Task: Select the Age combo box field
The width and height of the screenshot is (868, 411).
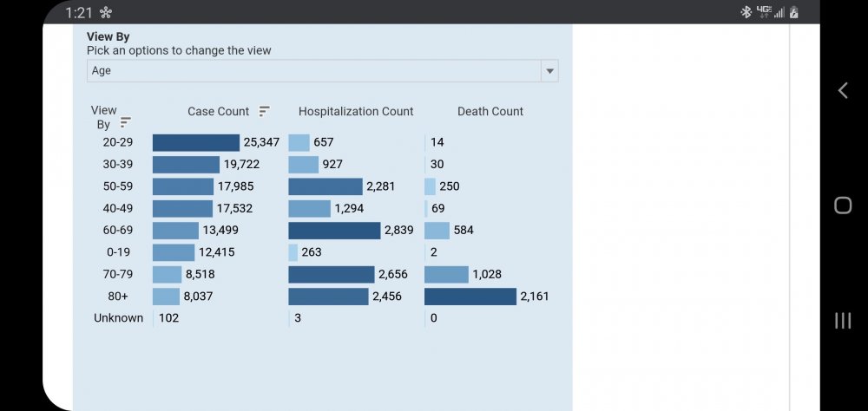Action: pos(322,71)
